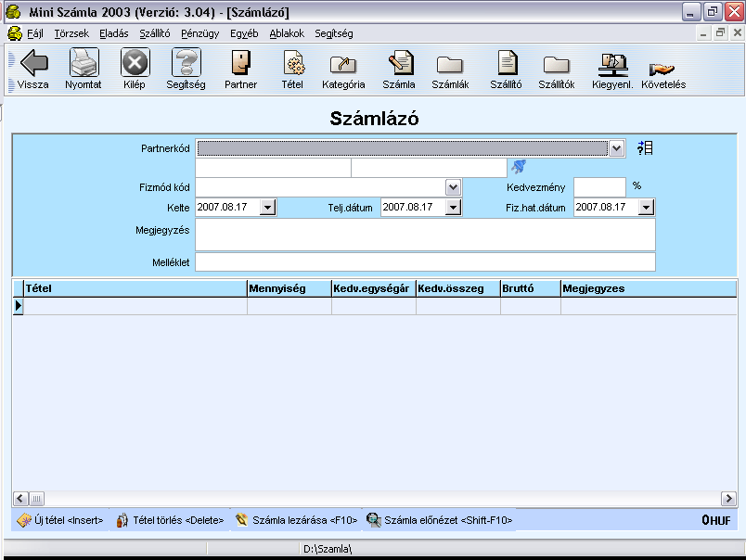Click the Kiegyenl. toolbar icon
The height and width of the screenshot is (560, 746).
[x=613, y=65]
